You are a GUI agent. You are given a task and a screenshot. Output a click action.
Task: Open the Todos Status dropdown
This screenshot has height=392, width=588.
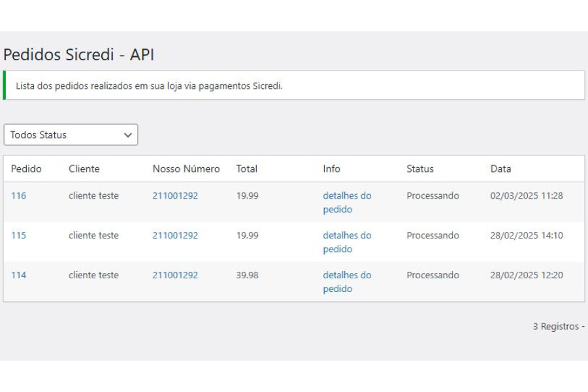point(71,135)
